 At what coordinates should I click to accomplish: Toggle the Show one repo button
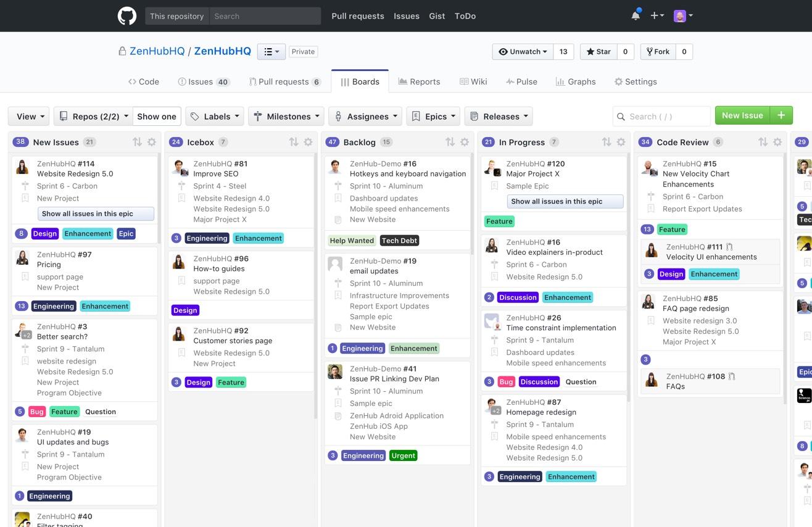157,116
